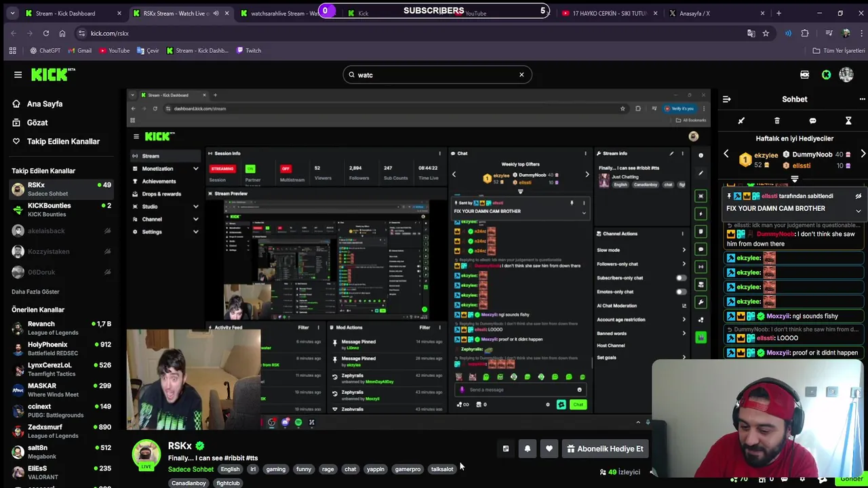This screenshot has height=488, width=868.
Task: Open akelaisback offline channel
Action: click(61, 230)
